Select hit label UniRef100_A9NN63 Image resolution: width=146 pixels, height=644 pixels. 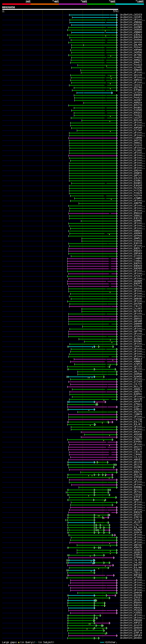pos(131,361)
